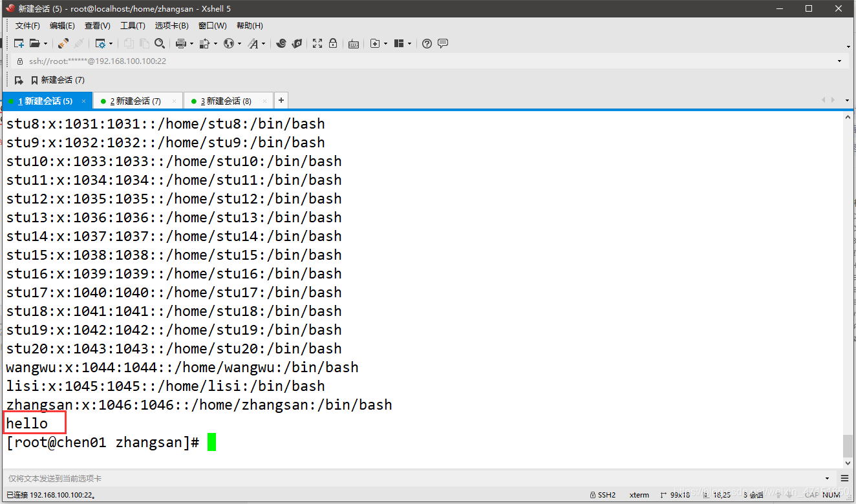Click the wangwu:x:1044 line in terminal

(x=182, y=368)
